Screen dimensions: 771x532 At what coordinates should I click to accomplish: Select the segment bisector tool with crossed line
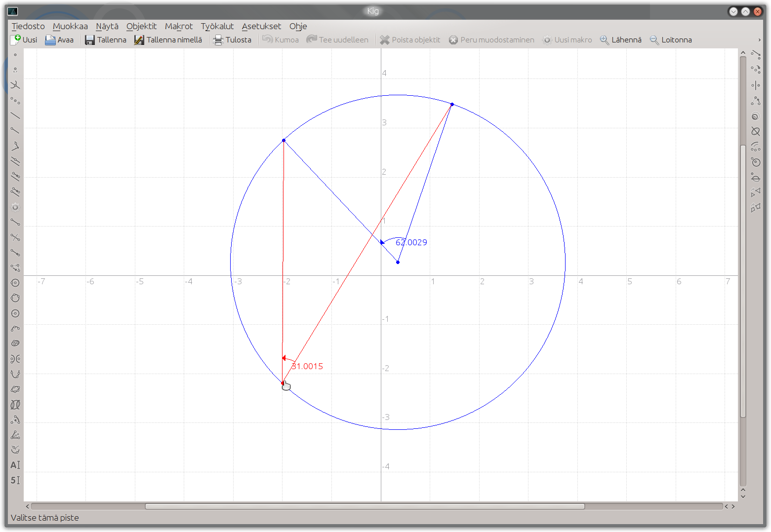click(15, 237)
